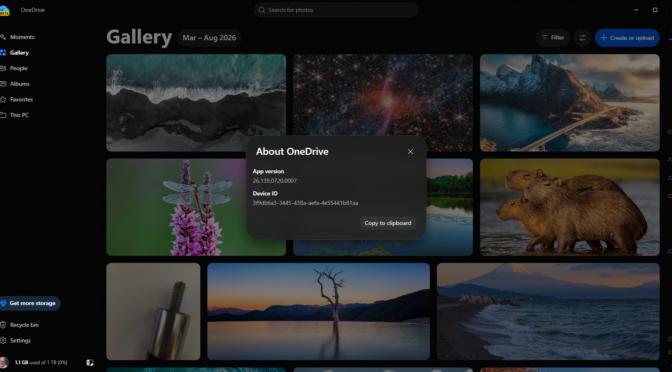This screenshot has width=672, height=372.
Task: Open the view options sliders icon
Action: click(582, 38)
